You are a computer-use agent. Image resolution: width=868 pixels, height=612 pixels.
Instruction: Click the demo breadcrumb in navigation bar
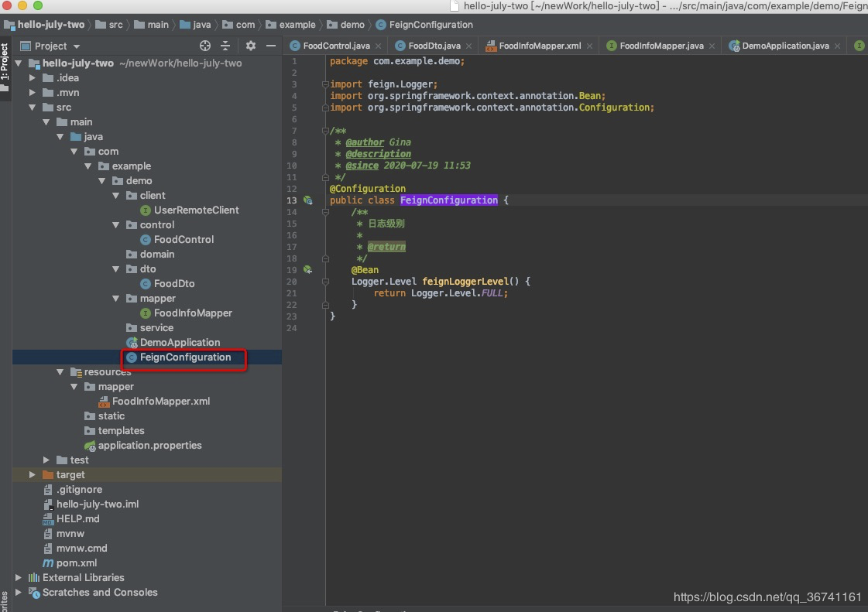point(346,25)
